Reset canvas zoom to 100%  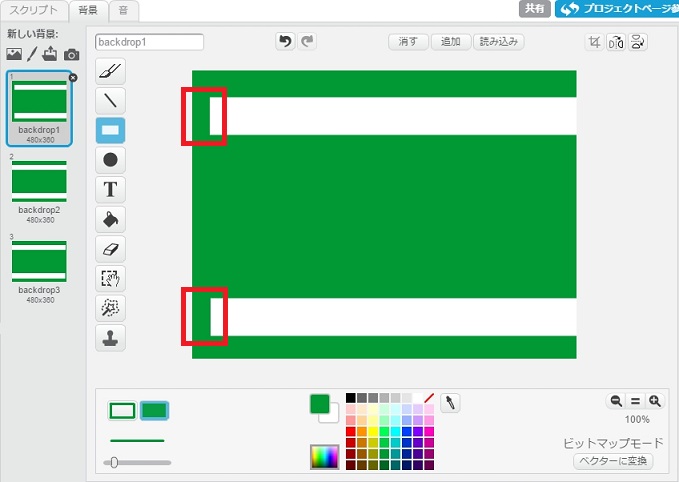[635, 401]
